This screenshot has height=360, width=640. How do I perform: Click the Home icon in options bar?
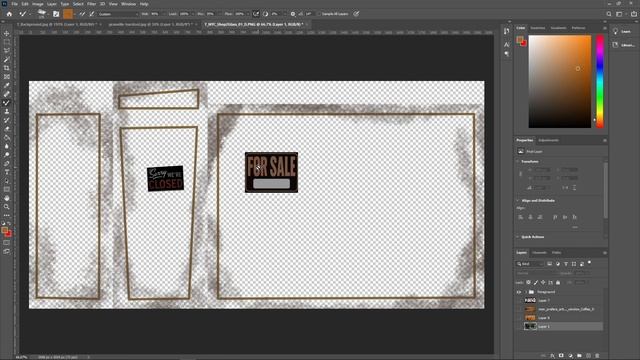click(9, 14)
